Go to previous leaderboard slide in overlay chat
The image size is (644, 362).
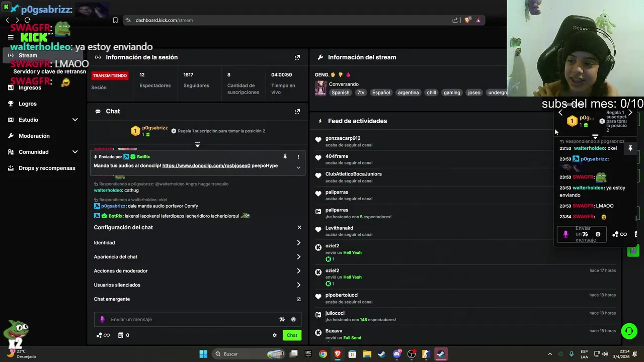click(560, 113)
